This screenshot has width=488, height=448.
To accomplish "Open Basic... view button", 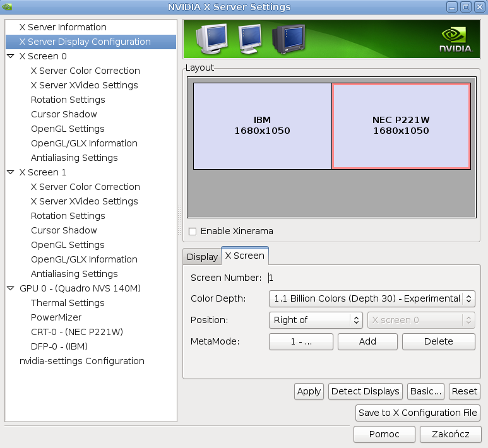I will tap(426, 391).
